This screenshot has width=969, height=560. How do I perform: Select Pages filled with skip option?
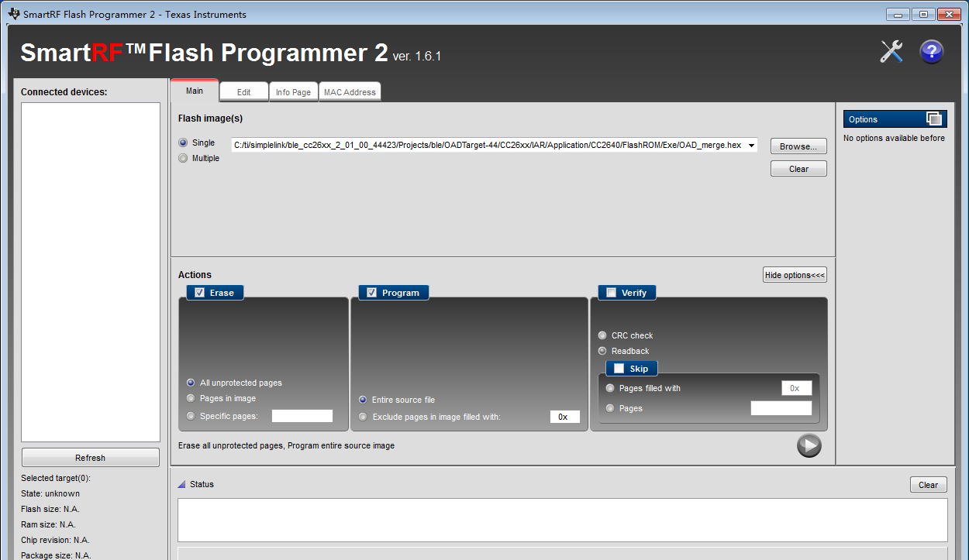[x=610, y=388]
